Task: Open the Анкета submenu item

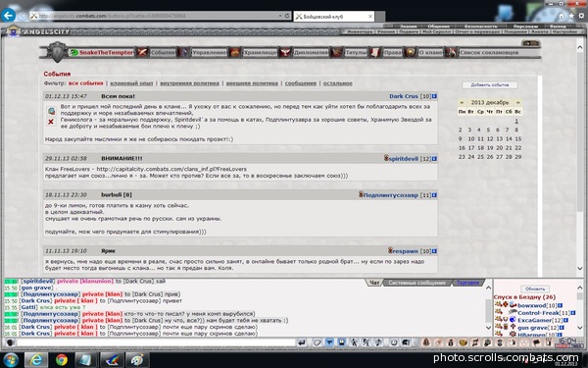Action: tap(539, 32)
